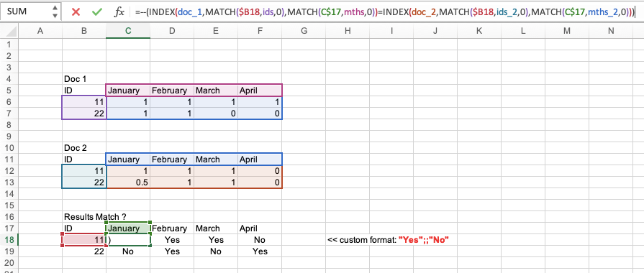Select 'Yes' result for February row 18

point(172,240)
